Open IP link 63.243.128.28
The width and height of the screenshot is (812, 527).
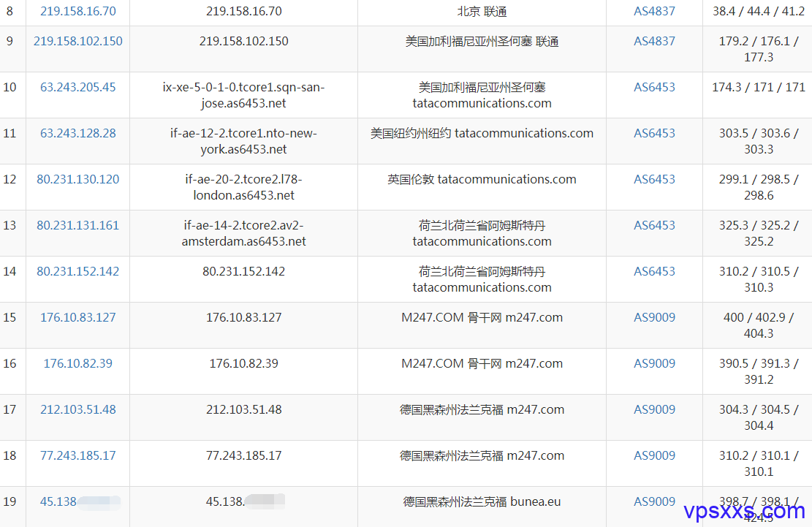tap(77, 134)
